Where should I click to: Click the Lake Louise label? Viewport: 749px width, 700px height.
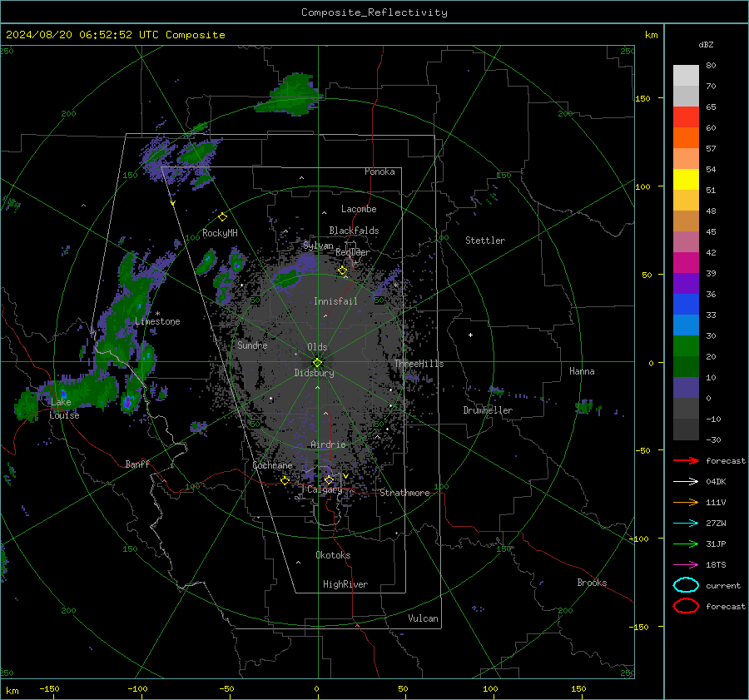click(64, 409)
